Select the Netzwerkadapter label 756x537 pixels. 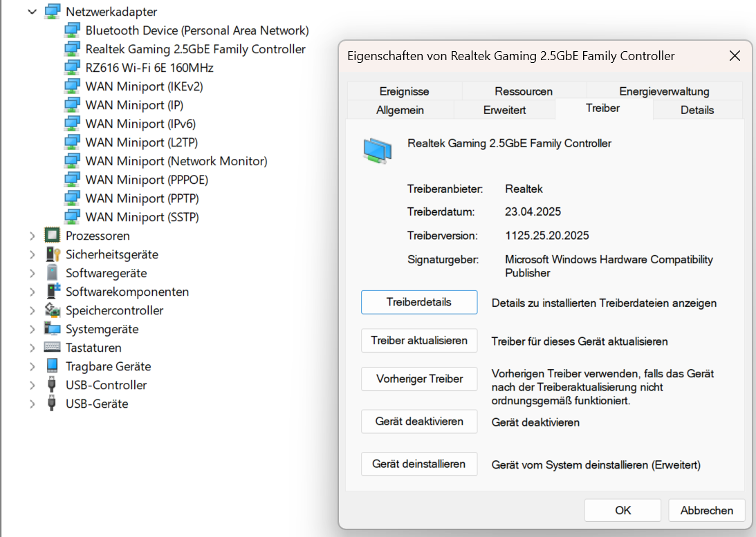pyautogui.click(x=111, y=12)
